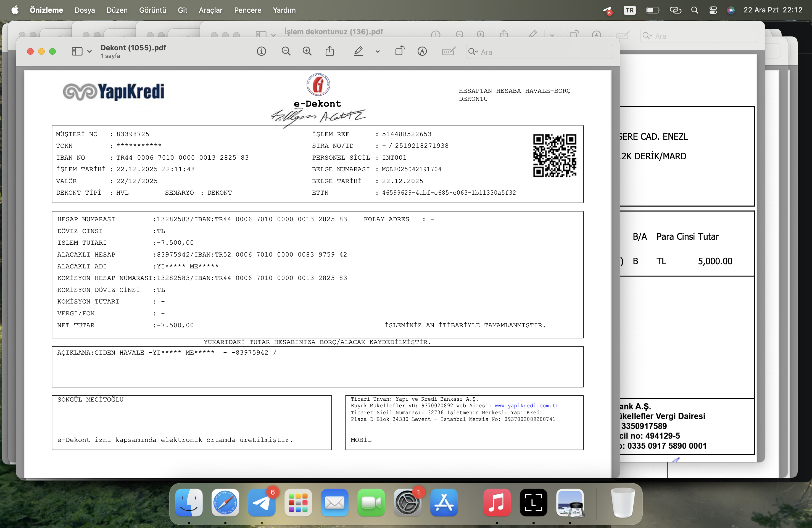Click the Ara search field in İşlem dekontunuz window

699,36
